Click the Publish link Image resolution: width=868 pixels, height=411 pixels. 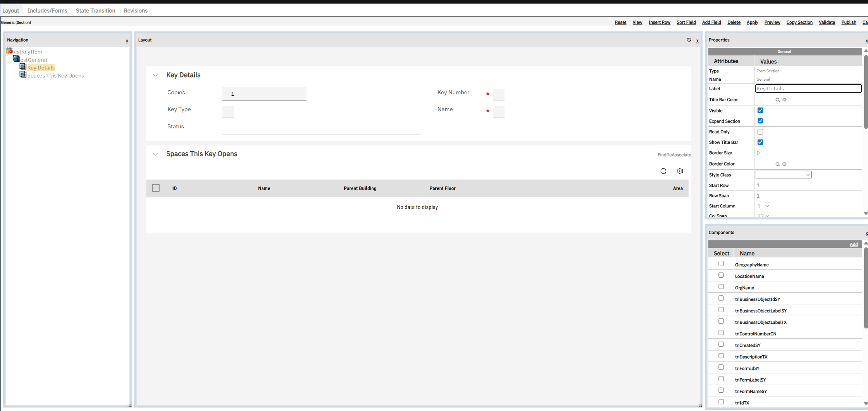click(849, 22)
